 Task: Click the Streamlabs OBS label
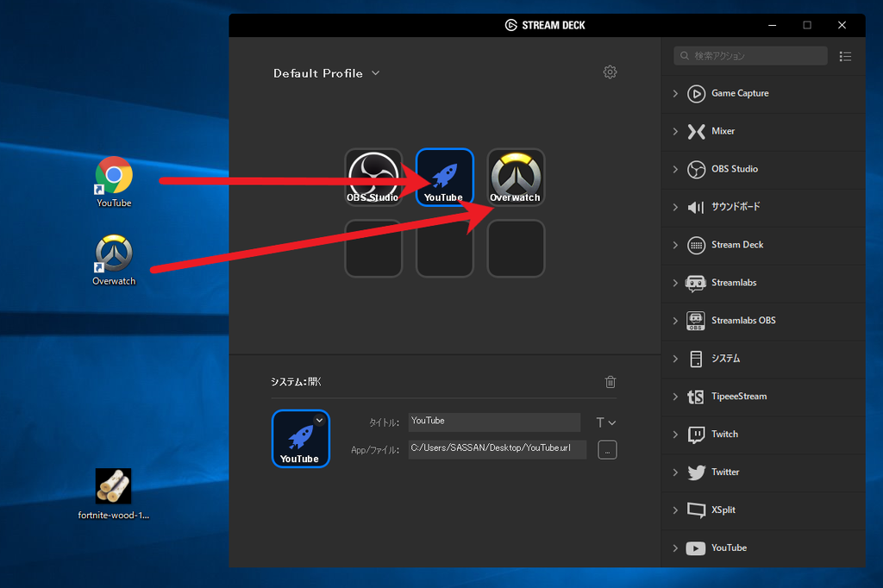click(x=743, y=321)
